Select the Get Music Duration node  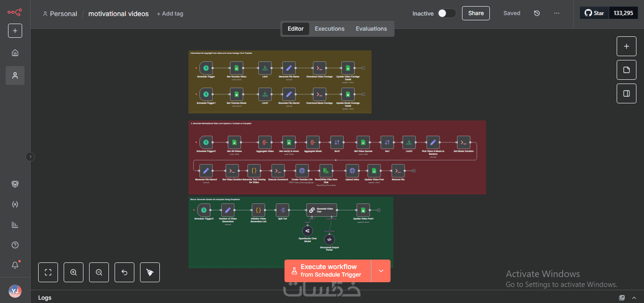(463, 142)
